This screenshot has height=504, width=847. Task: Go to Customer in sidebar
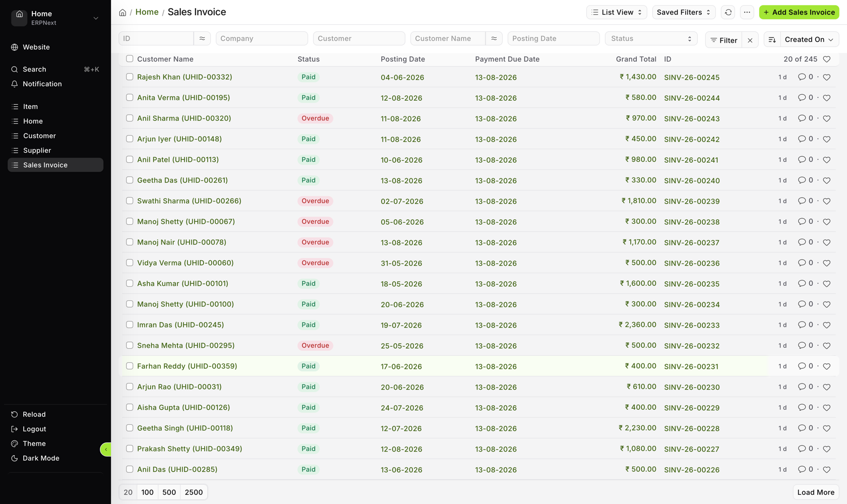click(55, 136)
